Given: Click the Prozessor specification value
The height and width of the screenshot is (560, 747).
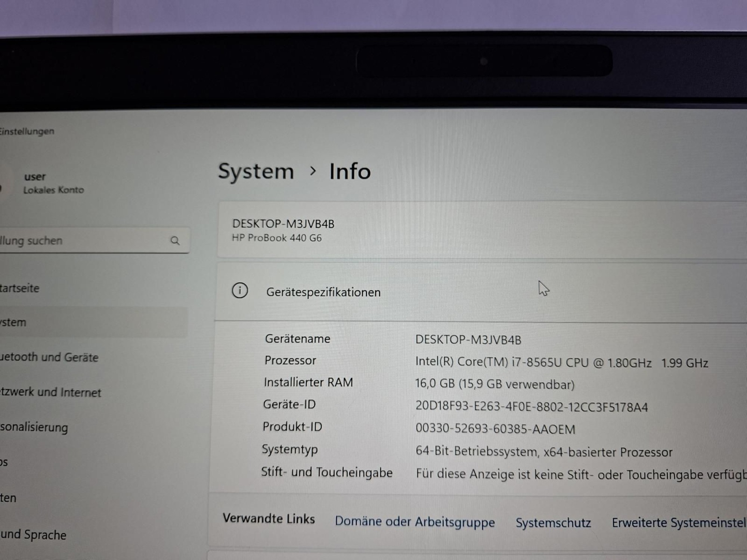Looking at the screenshot, I should pos(561,363).
